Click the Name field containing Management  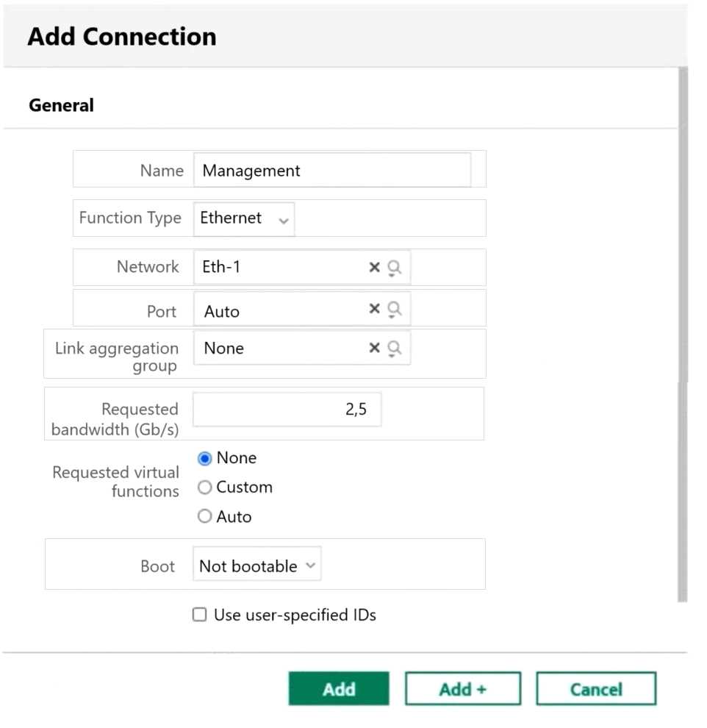(332, 171)
